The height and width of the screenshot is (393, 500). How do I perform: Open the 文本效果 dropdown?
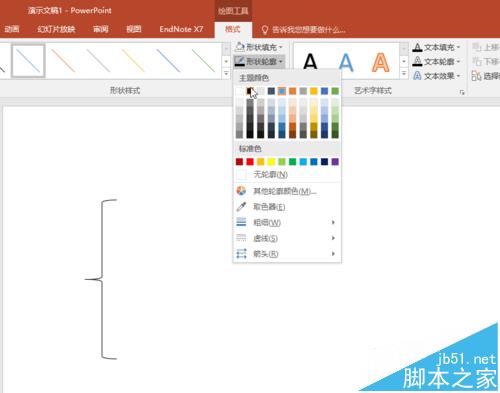[436, 76]
